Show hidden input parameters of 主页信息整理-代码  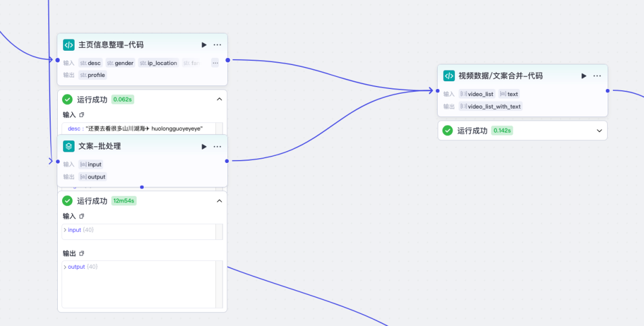point(215,63)
